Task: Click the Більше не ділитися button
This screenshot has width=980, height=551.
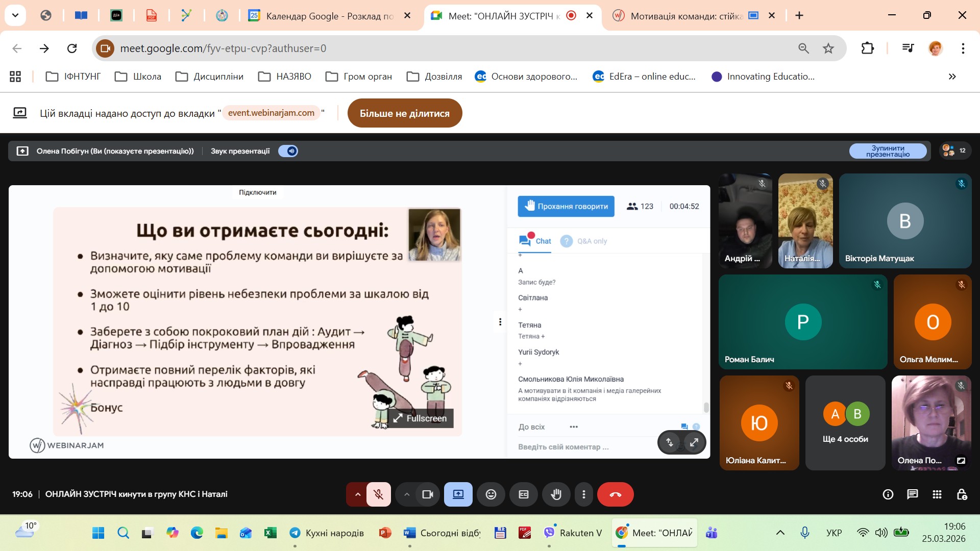Action: (404, 113)
